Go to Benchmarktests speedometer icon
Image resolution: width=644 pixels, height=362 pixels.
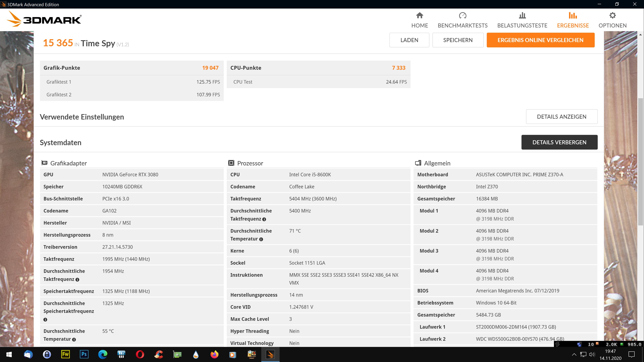(463, 16)
